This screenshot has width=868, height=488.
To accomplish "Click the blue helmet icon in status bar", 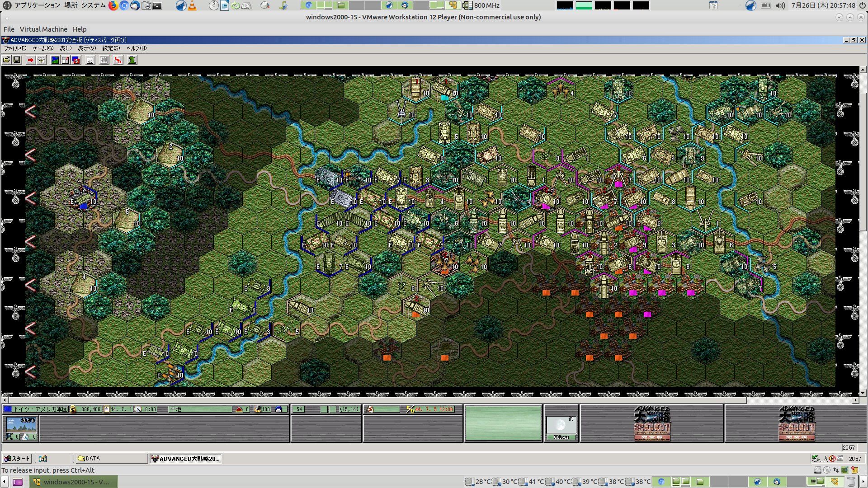I will tap(278, 409).
